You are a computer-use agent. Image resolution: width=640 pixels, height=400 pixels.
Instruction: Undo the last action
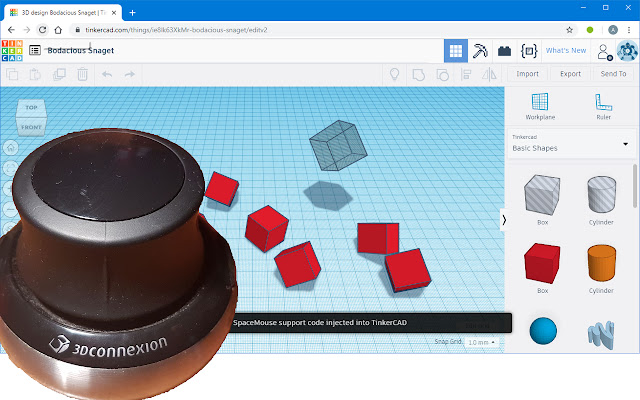pyautogui.click(x=107, y=74)
